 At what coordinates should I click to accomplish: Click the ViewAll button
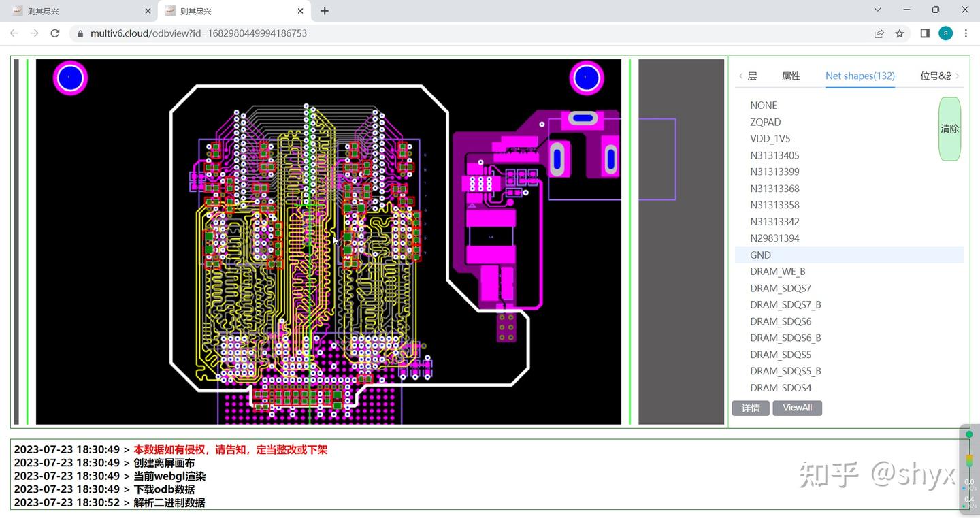[x=798, y=408]
